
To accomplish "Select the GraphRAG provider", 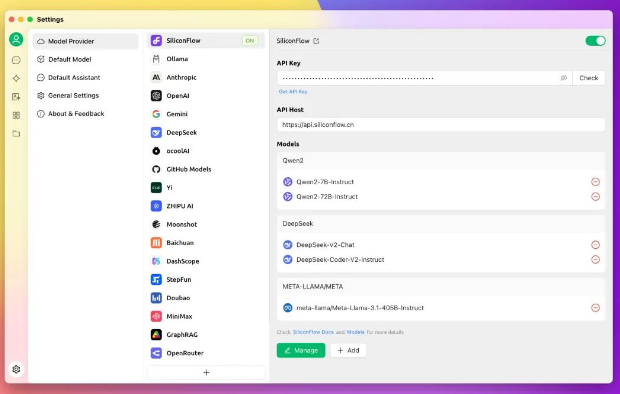I will tap(206, 335).
